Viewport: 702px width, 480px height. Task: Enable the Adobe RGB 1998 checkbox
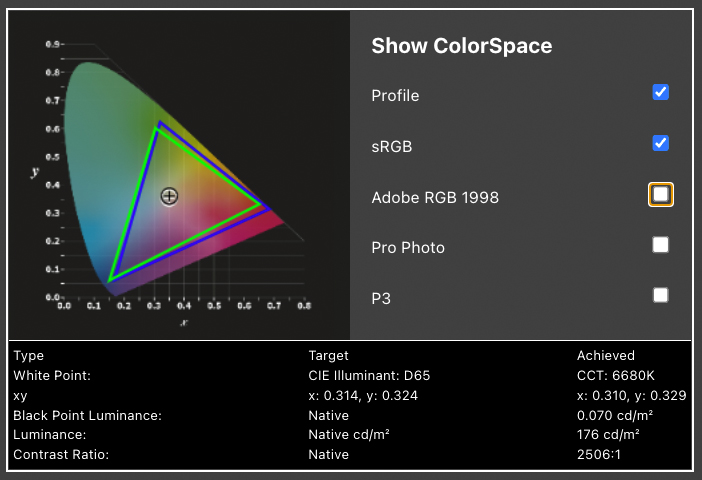click(660, 194)
